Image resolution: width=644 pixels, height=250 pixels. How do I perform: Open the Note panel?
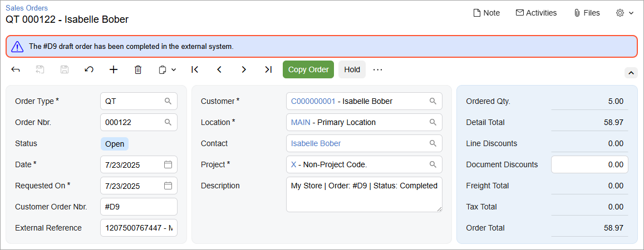(486, 13)
